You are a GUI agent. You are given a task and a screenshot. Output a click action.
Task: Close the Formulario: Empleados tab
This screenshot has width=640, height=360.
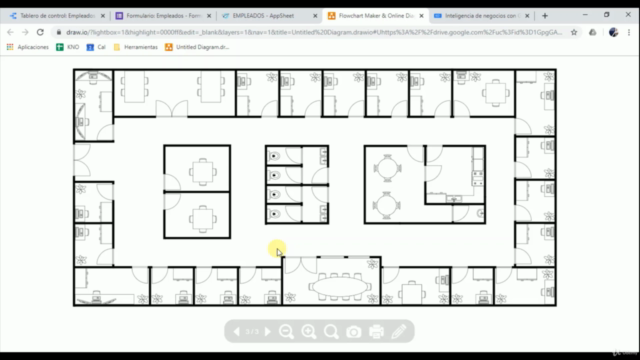(209, 16)
